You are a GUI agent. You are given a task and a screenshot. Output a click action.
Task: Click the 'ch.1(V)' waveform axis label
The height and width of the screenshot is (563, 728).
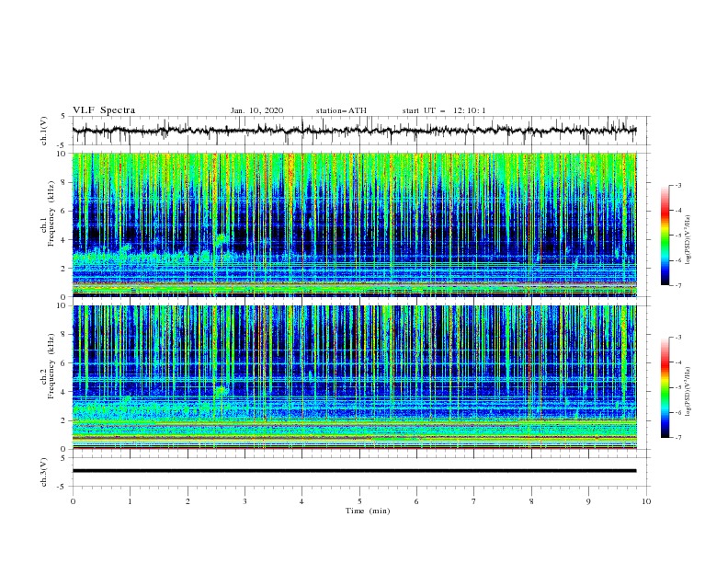coord(44,131)
